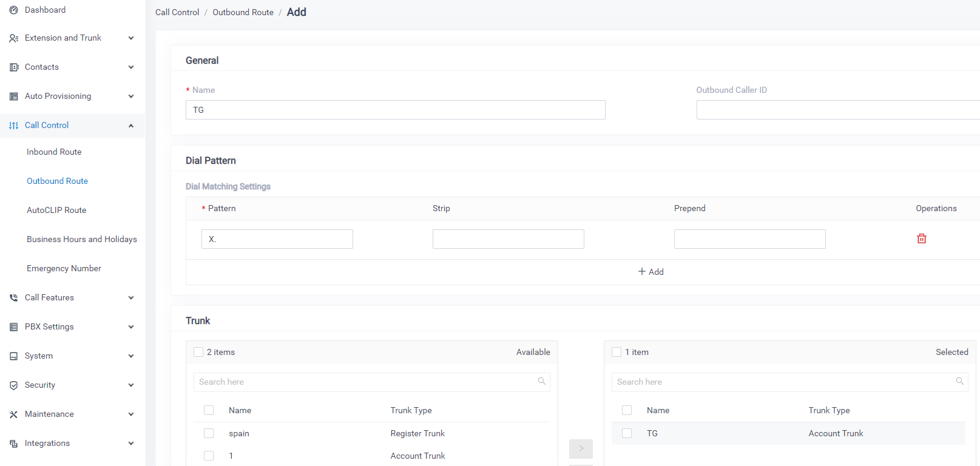Click the Dashboard gauge icon
Viewport: 980px width, 466px height.
(x=13, y=10)
